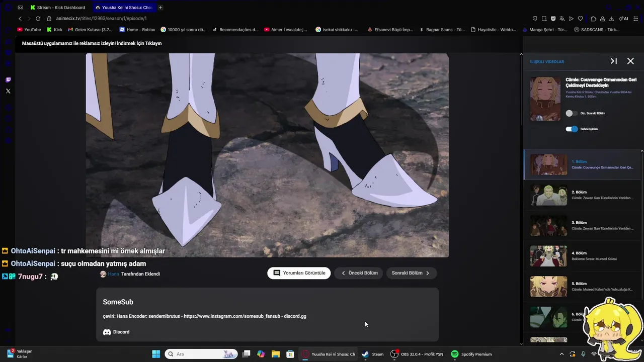Open Home - Roblox bookmark
The width and height of the screenshot is (644, 362).
pos(137,30)
